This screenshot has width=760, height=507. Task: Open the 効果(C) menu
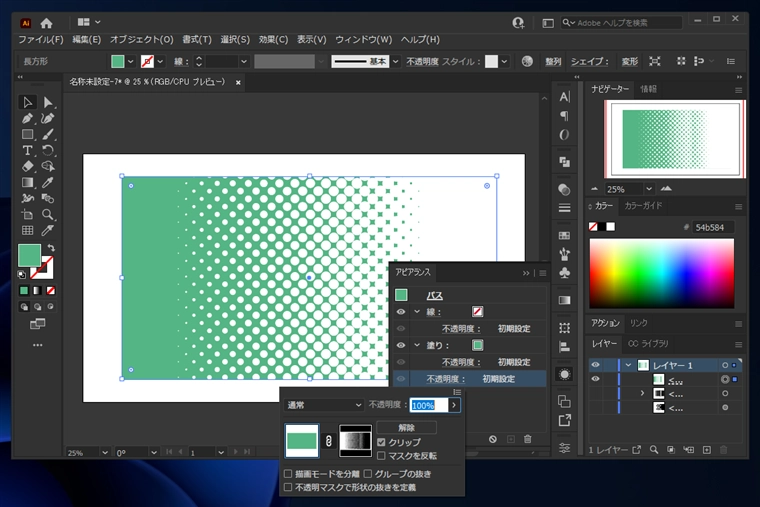pos(273,40)
